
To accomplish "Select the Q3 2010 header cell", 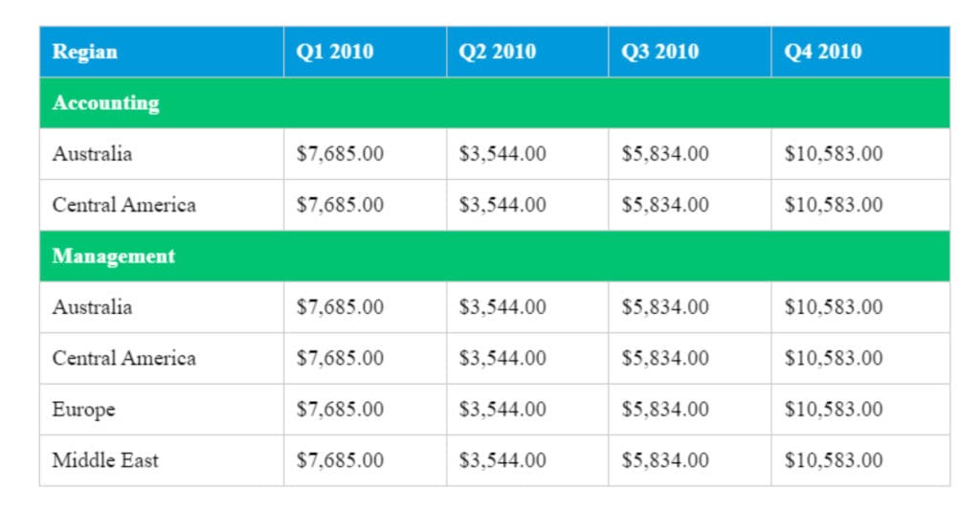I will coord(690,52).
